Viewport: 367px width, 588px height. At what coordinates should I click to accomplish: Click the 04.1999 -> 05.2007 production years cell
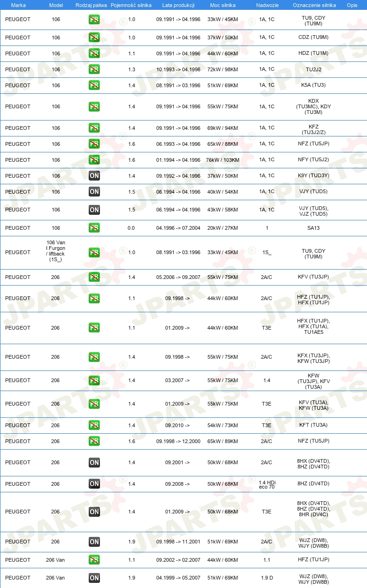[178, 578]
